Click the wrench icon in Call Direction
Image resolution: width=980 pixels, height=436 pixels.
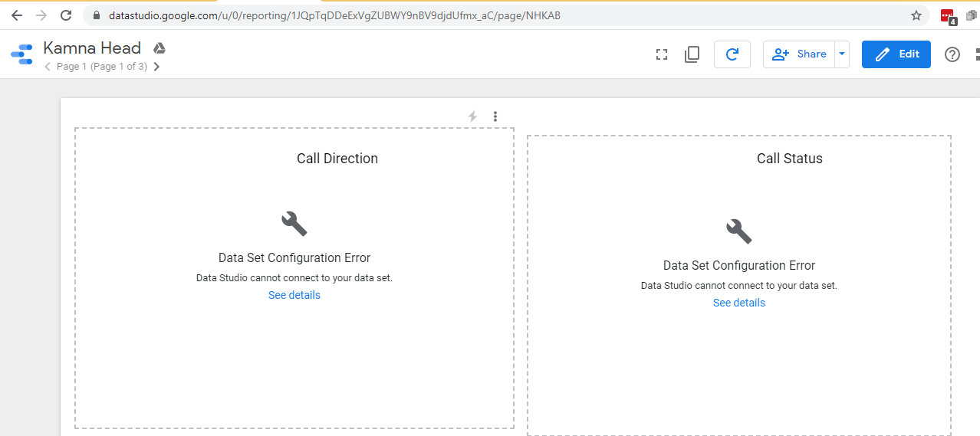[294, 224]
